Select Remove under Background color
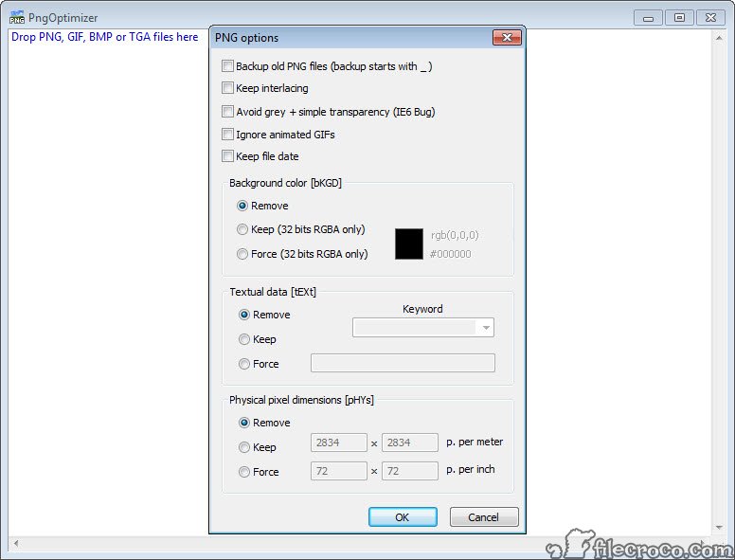 pyautogui.click(x=242, y=206)
